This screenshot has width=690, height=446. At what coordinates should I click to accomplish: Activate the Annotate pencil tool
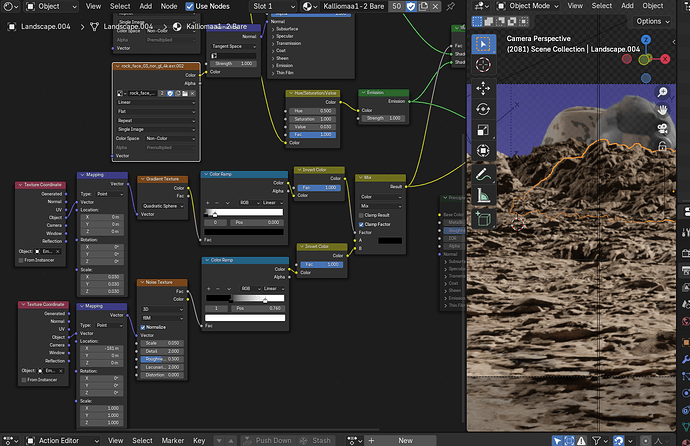pyautogui.click(x=483, y=175)
